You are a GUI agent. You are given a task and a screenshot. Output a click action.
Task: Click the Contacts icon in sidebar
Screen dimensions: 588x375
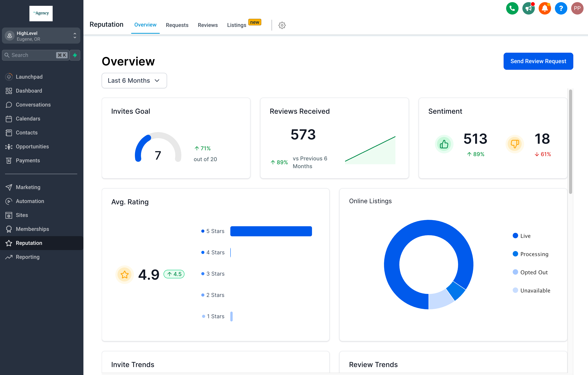(9, 133)
